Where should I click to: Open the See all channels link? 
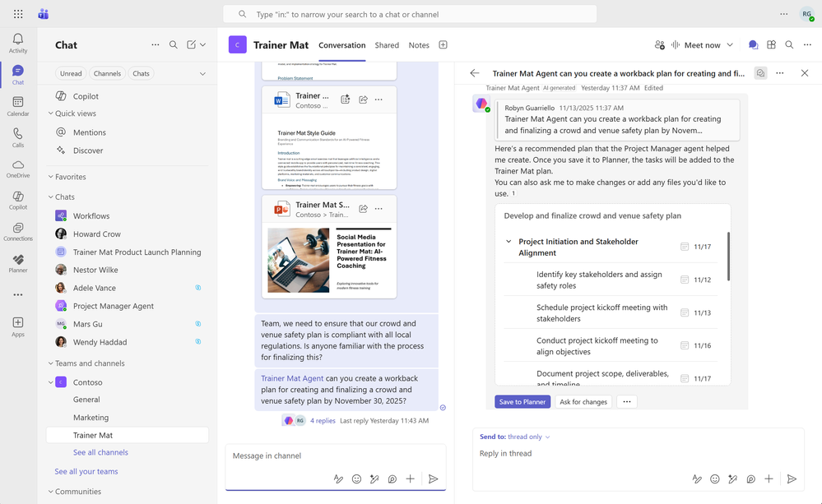[x=100, y=452]
